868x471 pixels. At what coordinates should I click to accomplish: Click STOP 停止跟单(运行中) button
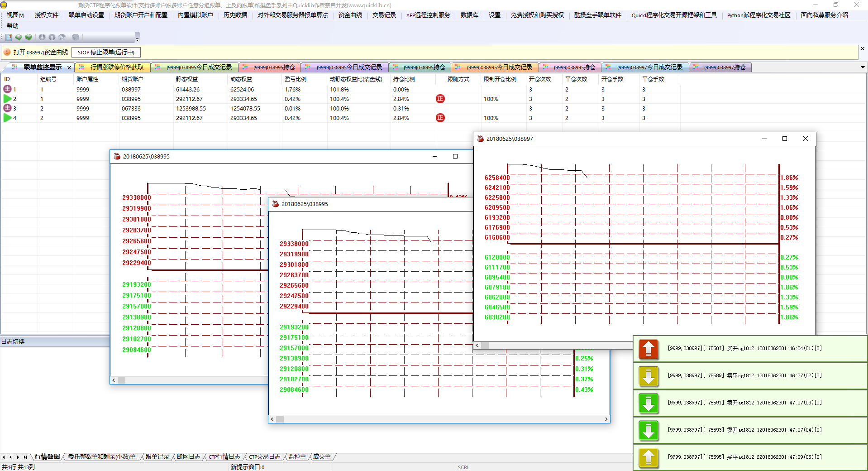tap(106, 53)
